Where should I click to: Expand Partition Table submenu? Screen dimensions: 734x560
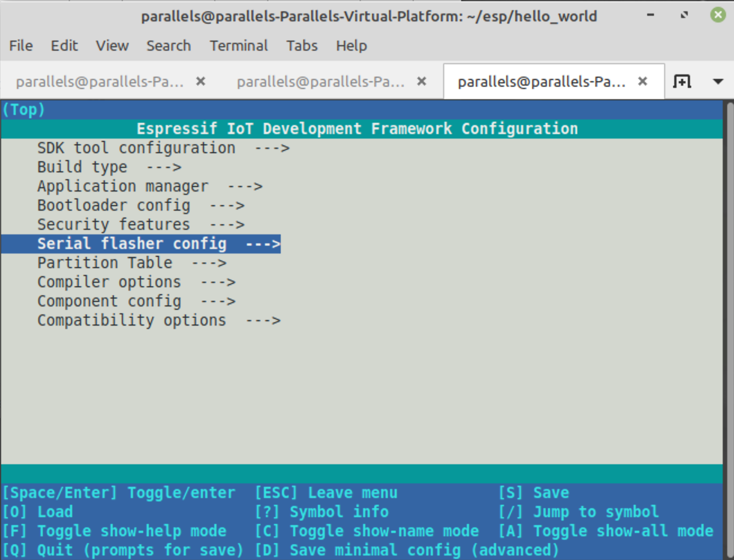[x=132, y=263]
